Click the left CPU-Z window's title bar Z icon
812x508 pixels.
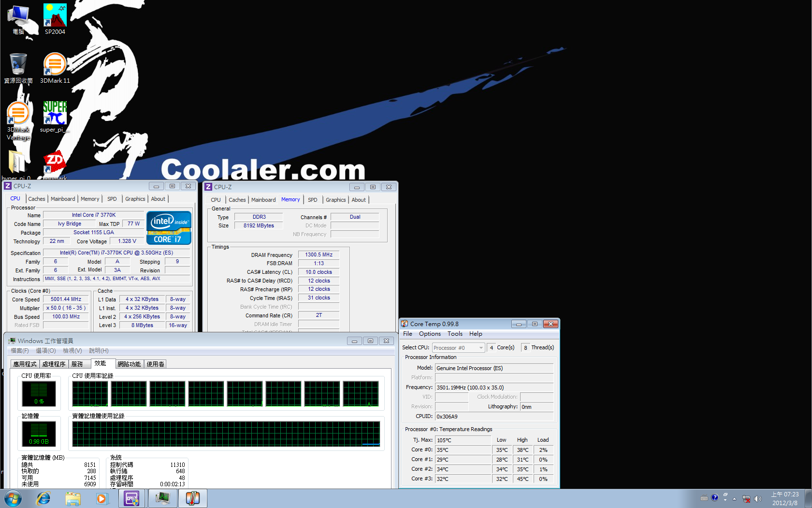8,186
